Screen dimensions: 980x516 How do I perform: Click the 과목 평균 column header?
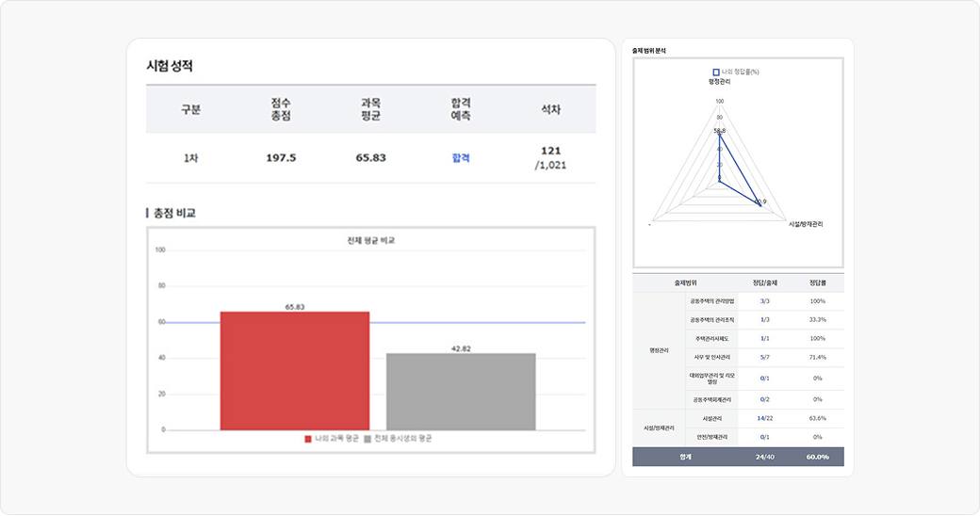point(370,109)
